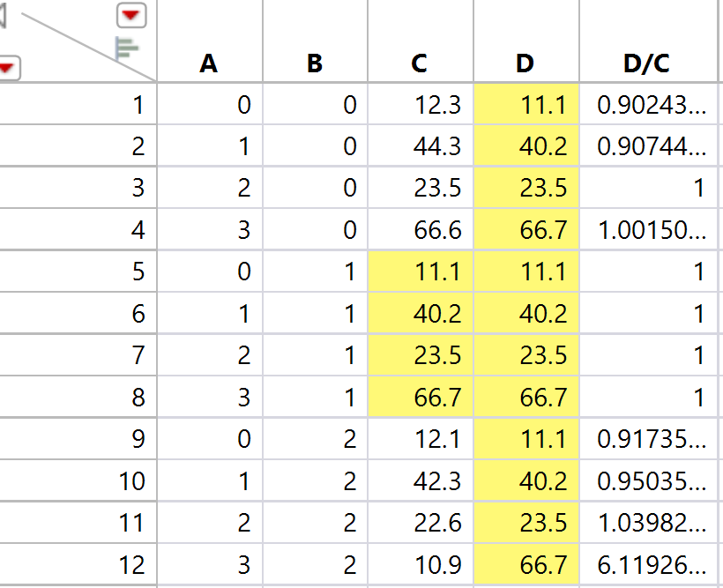Click cell 12.1 in column C
Image resolution: width=723 pixels, height=588 pixels.
pos(421,439)
